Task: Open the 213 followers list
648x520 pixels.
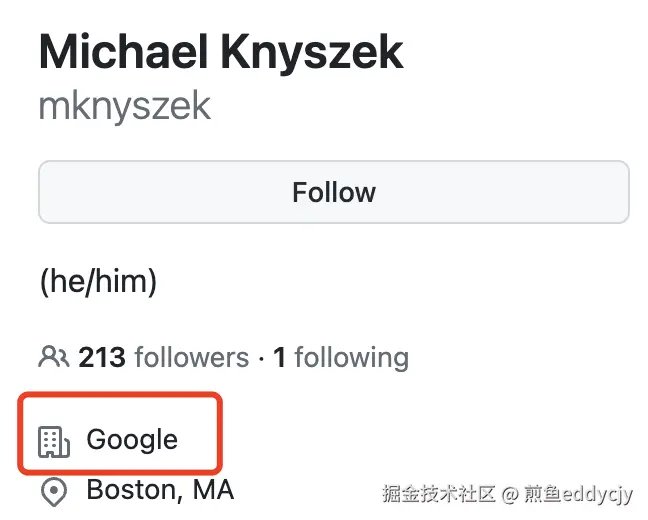Action: pyautogui.click(x=163, y=357)
